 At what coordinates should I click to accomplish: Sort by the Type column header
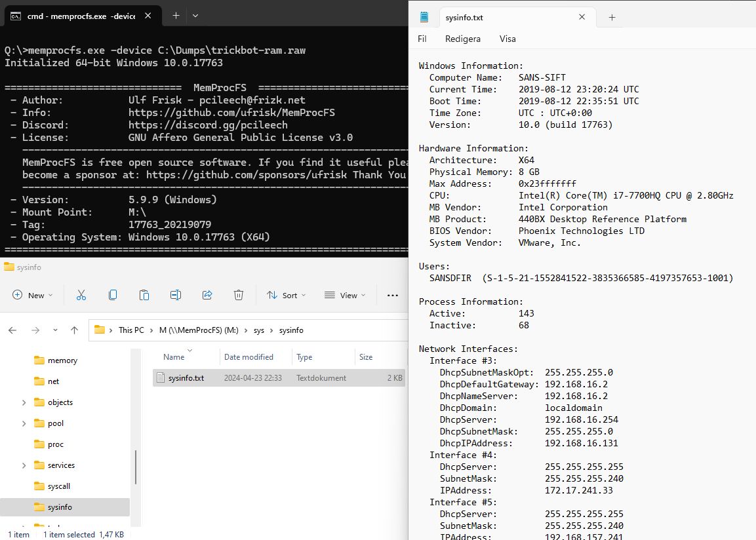click(x=304, y=357)
